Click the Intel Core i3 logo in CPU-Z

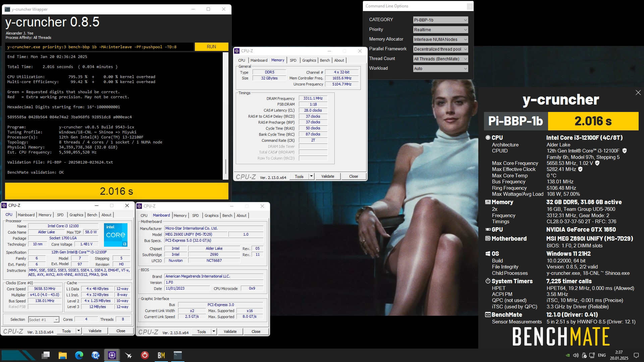point(116,235)
